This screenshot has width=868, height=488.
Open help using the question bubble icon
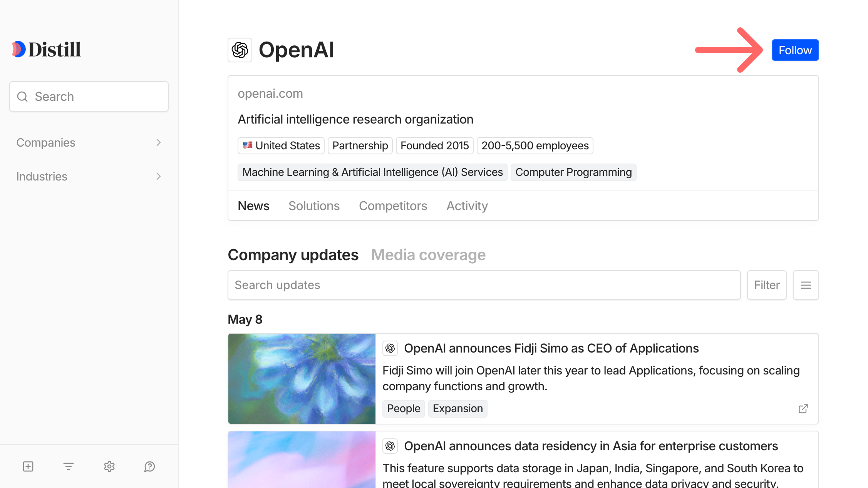[149, 466]
